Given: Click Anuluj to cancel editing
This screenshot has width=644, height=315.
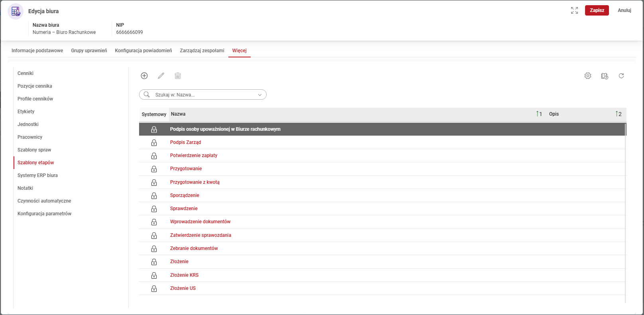Looking at the screenshot, I should (x=624, y=10).
